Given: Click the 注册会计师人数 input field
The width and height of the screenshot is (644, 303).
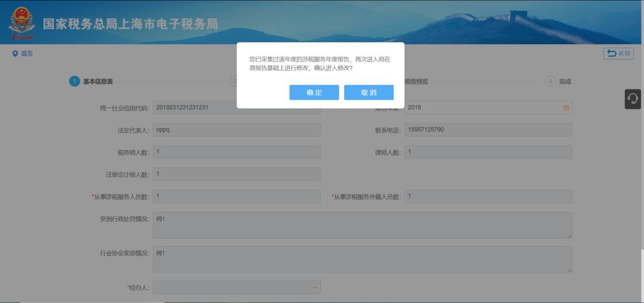Looking at the screenshot, I should tap(237, 174).
